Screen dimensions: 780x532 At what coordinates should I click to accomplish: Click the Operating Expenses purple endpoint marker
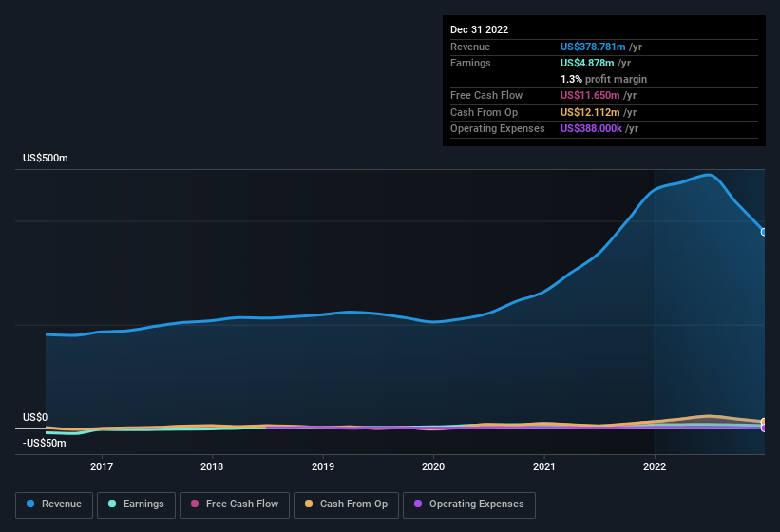click(764, 427)
